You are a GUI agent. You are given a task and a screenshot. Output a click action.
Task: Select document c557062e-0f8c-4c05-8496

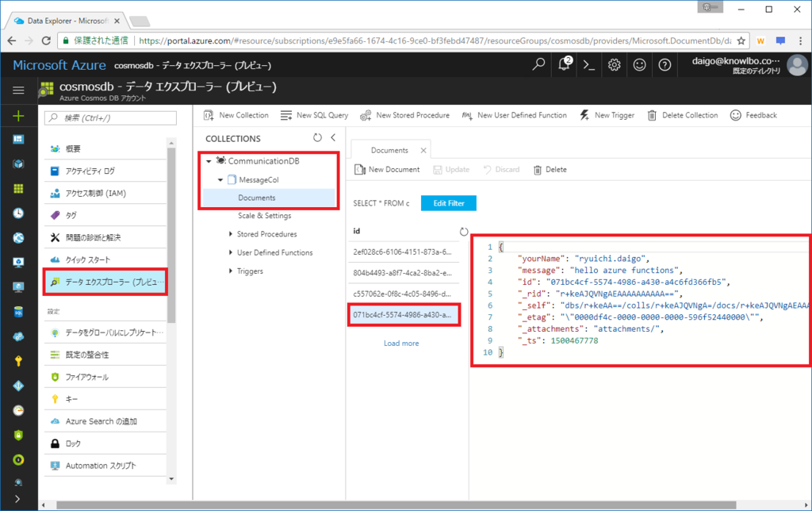click(x=404, y=294)
